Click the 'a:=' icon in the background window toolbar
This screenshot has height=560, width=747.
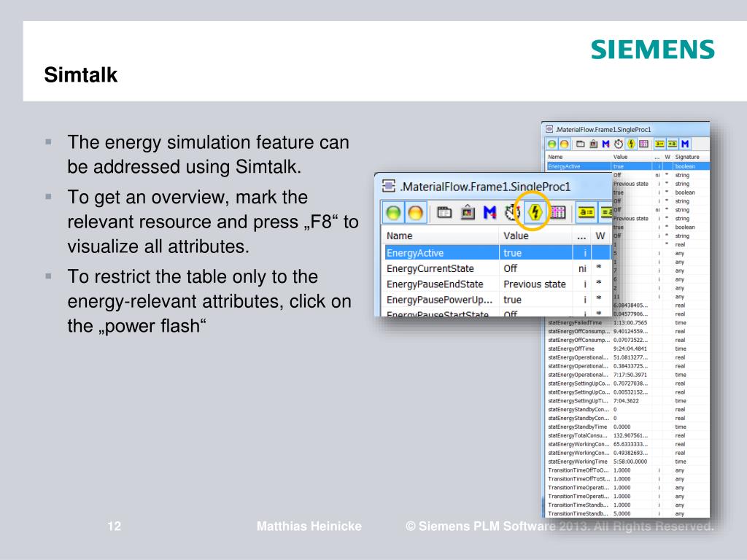pyautogui.click(x=659, y=144)
